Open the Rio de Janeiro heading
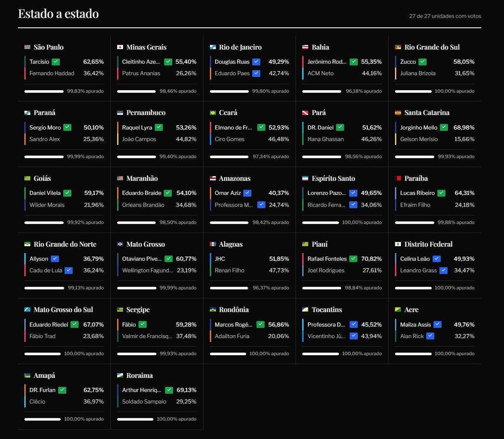 click(x=240, y=47)
